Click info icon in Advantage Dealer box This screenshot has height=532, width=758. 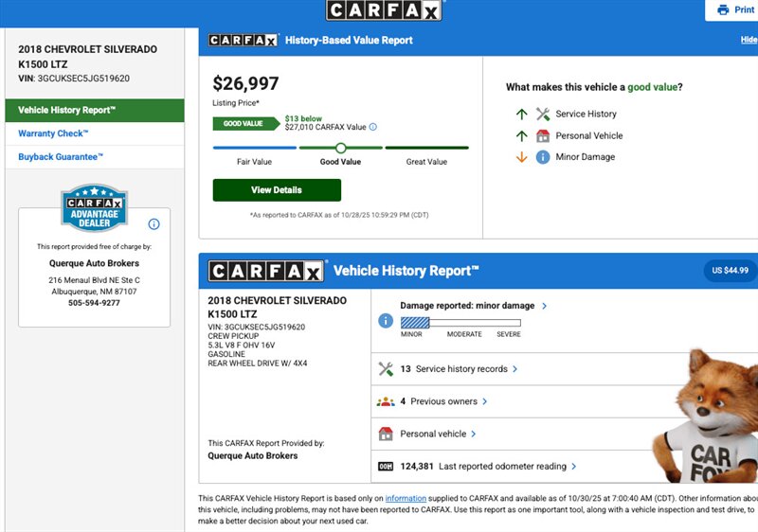[x=153, y=224]
